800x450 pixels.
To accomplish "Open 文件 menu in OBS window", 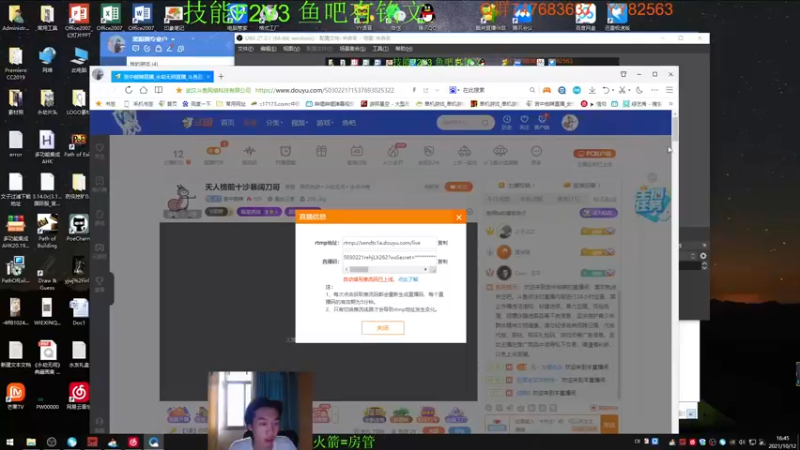I will coord(245,49).
